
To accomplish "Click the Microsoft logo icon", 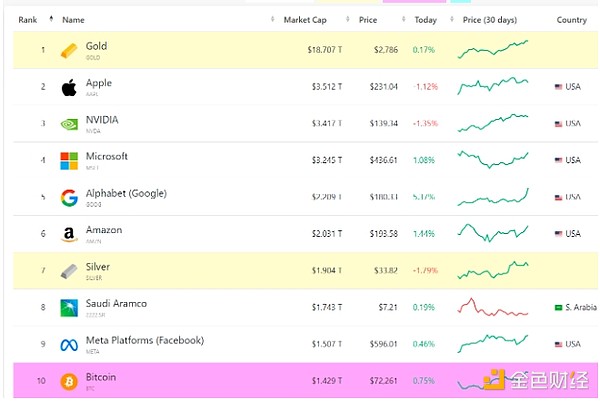I will coord(69,161).
